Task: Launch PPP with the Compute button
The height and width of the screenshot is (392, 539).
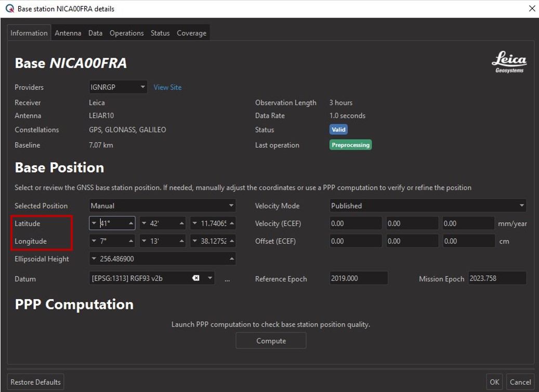Action: click(x=271, y=341)
